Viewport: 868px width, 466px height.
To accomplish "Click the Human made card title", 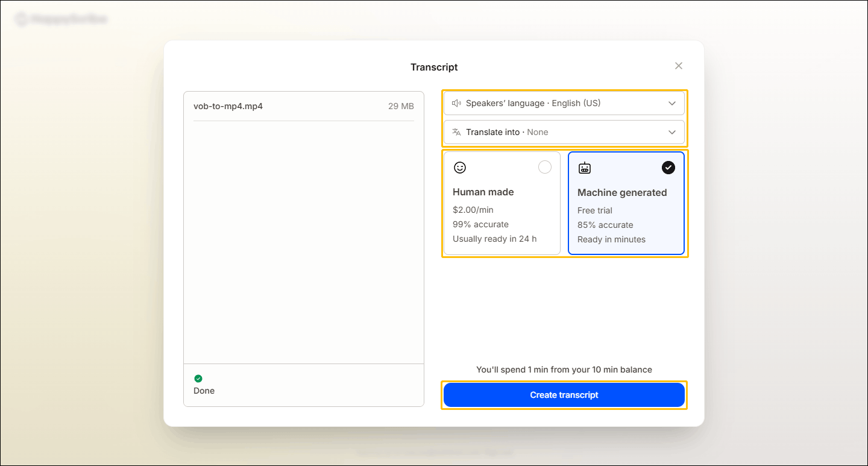I will click(x=483, y=192).
